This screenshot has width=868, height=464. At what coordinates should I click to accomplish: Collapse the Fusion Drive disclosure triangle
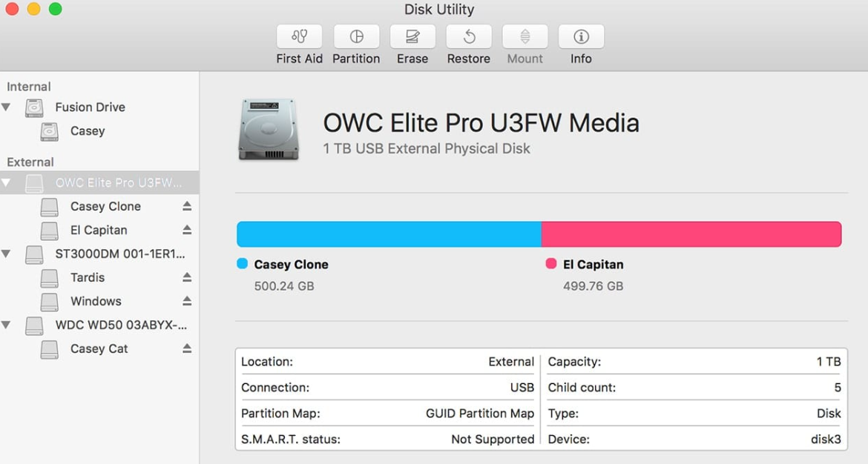(7, 107)
